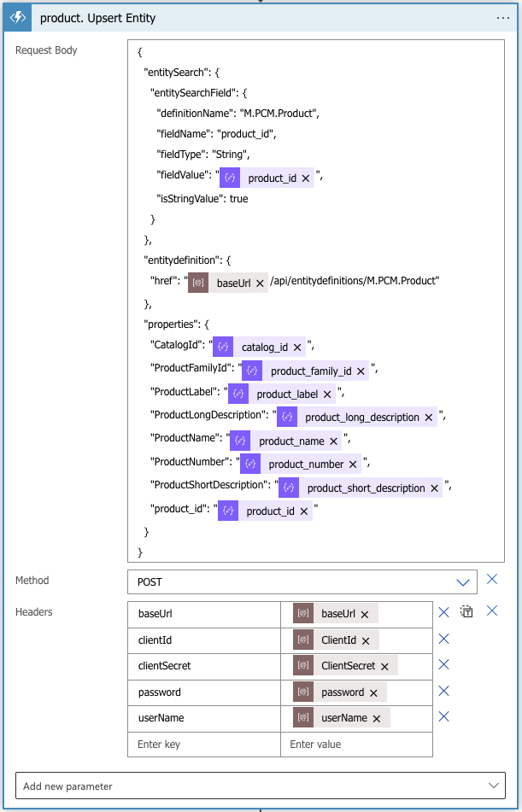Viewport: 522px width, 812px height.
Task: Expand Method options with chevron arrow
Action: (x=463, y=582)
